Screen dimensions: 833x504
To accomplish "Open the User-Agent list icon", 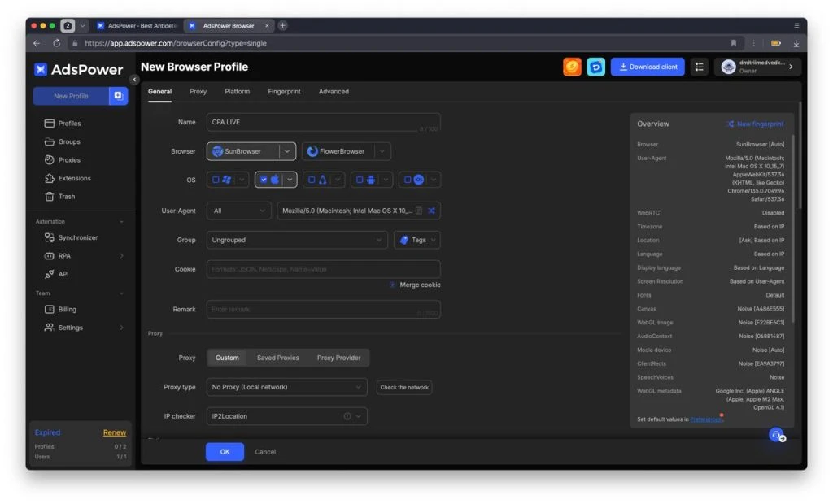I will tap(419, 211).
